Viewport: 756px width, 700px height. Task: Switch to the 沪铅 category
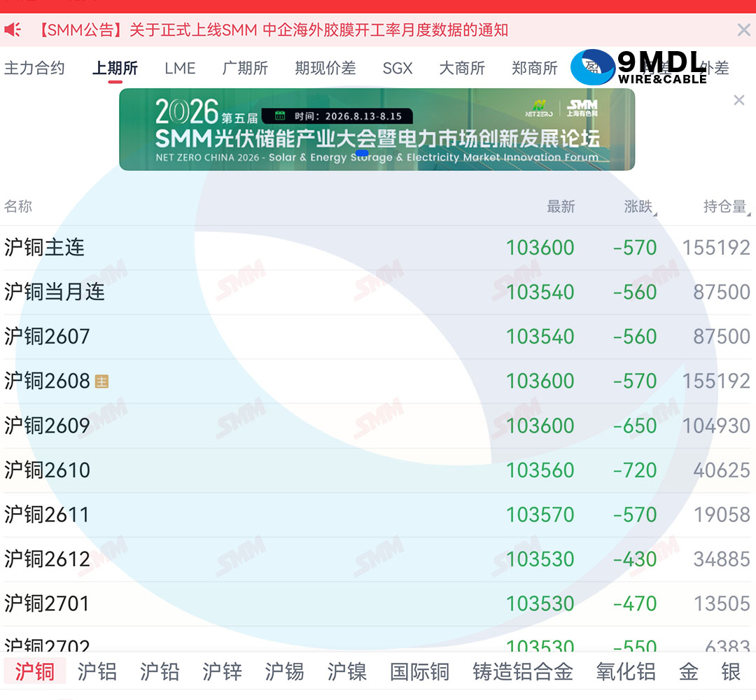tap(160, 671)
